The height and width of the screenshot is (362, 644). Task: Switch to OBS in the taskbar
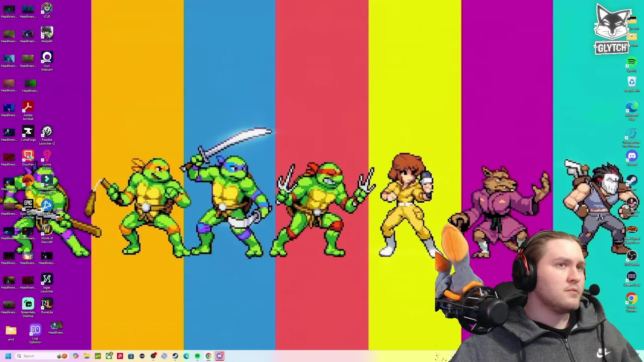153,356
